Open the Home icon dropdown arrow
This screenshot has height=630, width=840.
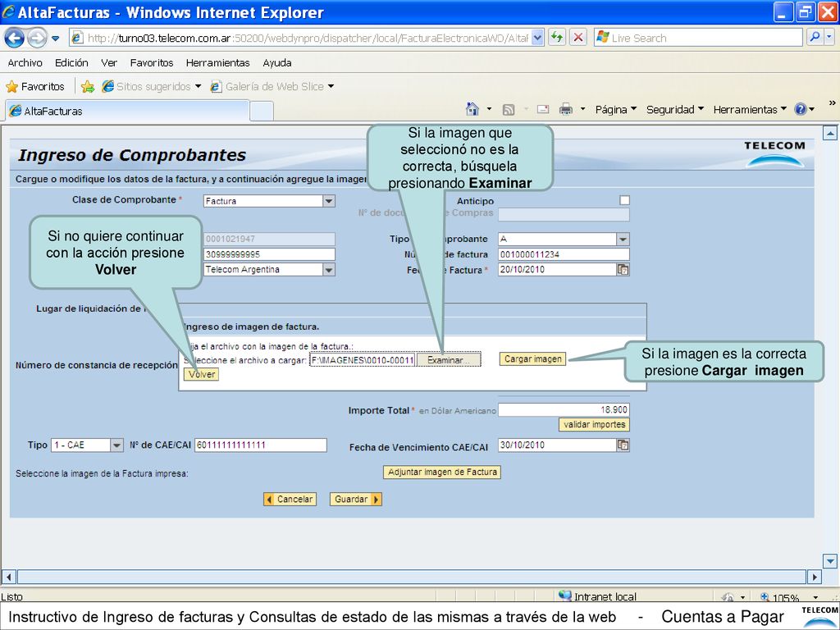click(489, 109)
